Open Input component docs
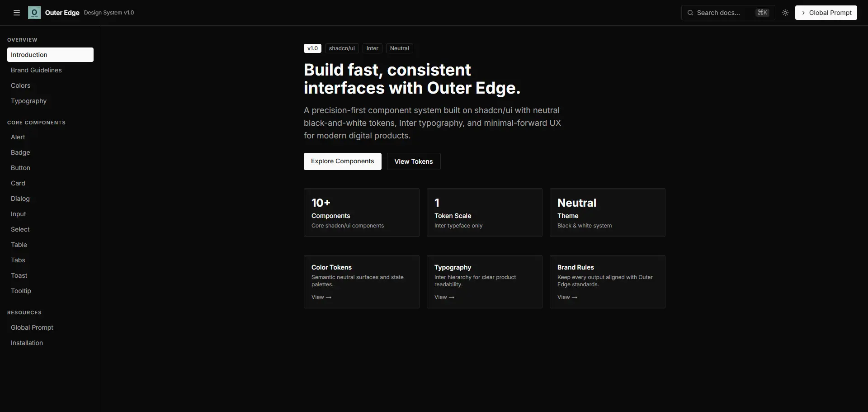The image size is (868, 412). tap(50, 214)
